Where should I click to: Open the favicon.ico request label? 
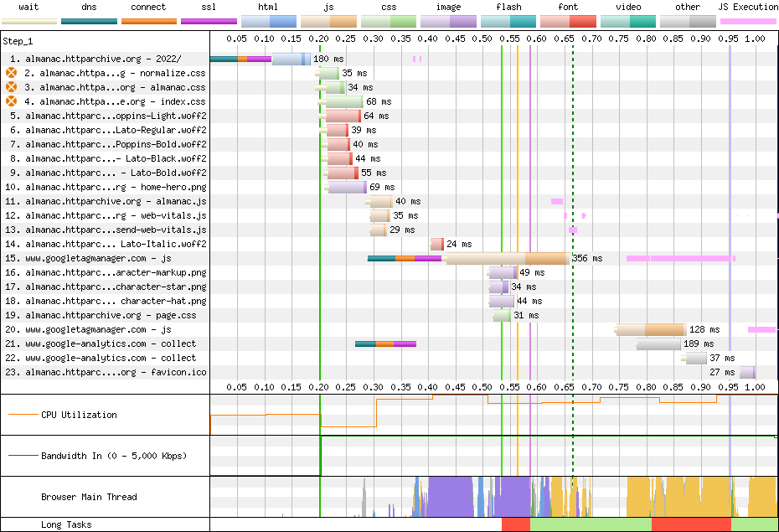106,372
